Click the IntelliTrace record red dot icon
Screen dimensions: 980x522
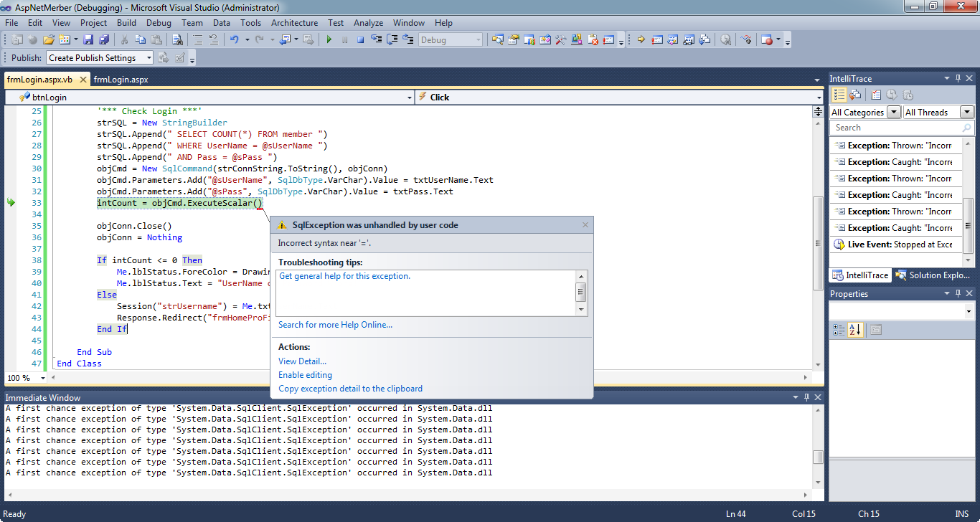[768, 39]
